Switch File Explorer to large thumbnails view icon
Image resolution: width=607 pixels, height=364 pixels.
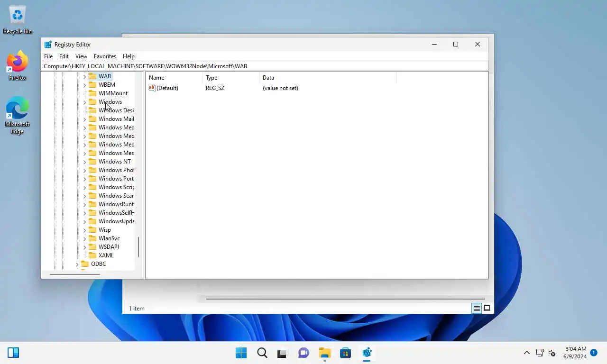pyautogui.click(x=487, y=308)
